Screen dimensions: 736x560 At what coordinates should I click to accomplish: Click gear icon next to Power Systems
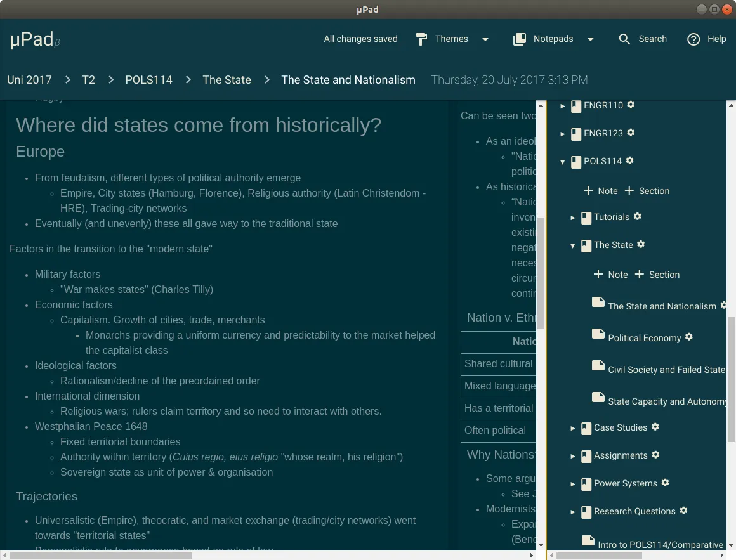(665, 483)
